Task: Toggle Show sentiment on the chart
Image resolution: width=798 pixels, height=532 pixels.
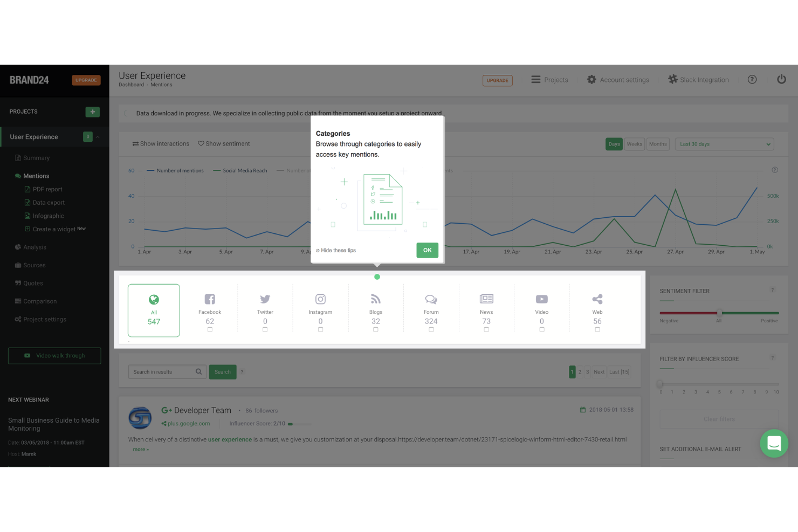Action: [x=224, y=143]
